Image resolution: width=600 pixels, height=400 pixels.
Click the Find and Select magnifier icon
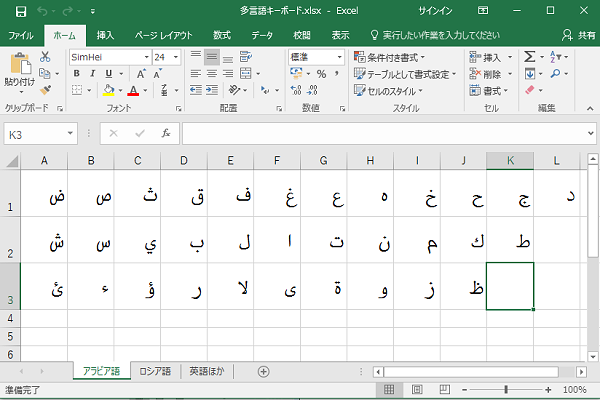coord(555,73)
